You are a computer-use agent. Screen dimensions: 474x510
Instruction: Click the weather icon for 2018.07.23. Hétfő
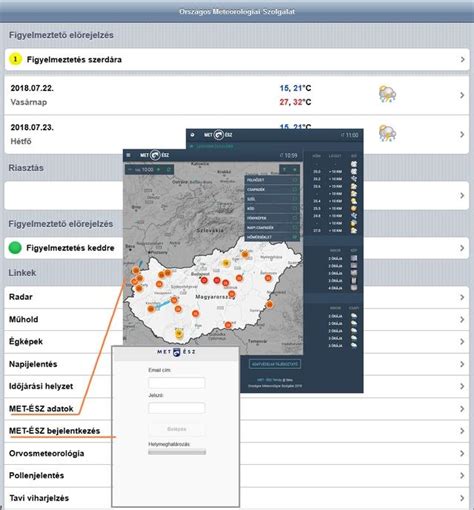387,133
